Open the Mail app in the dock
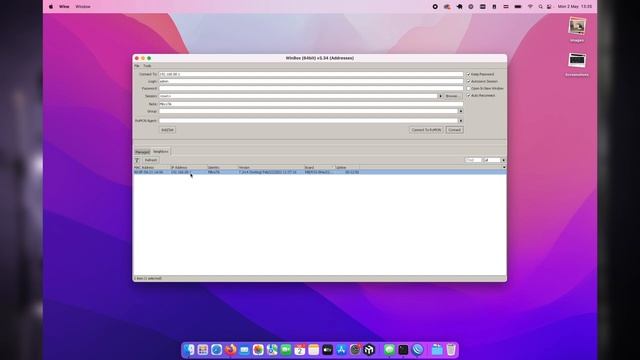 tap(244, 350)
